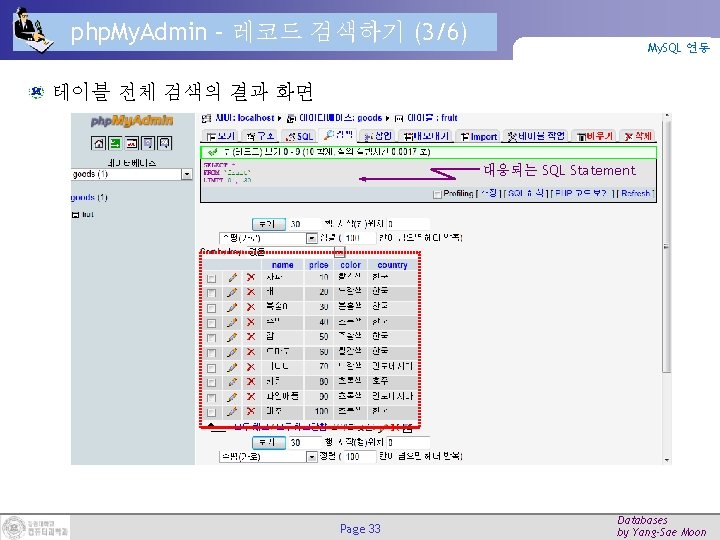
Task: Click the scrollbar down arrow at bottom right
Action: 667,460
